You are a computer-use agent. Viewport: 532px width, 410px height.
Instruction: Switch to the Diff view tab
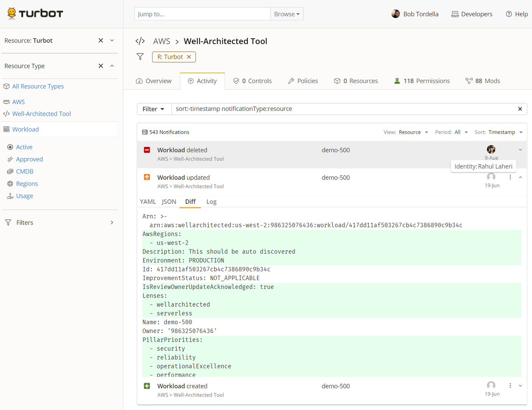tap(190, 202)
